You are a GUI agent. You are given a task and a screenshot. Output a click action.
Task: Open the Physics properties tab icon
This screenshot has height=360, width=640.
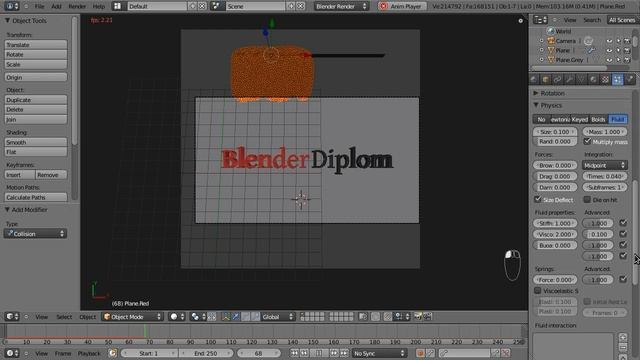tap(630, 80)
